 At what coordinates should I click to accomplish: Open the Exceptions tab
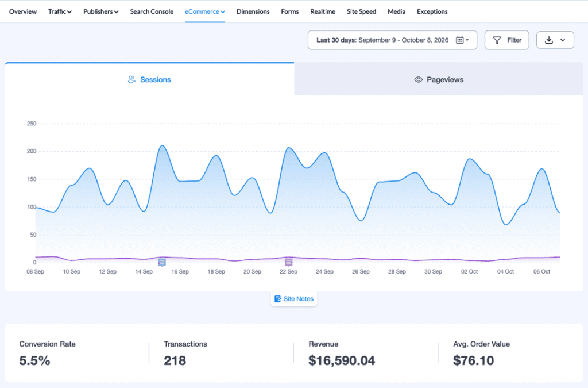(432, 11)
